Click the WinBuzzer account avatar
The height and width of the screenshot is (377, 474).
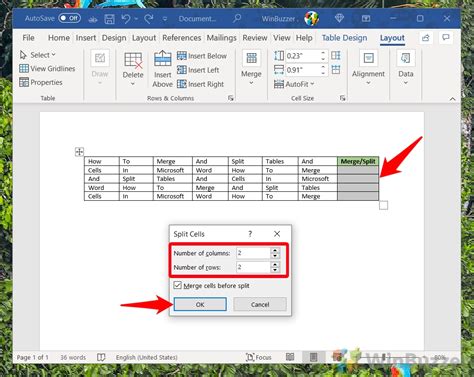coord(311,18)
